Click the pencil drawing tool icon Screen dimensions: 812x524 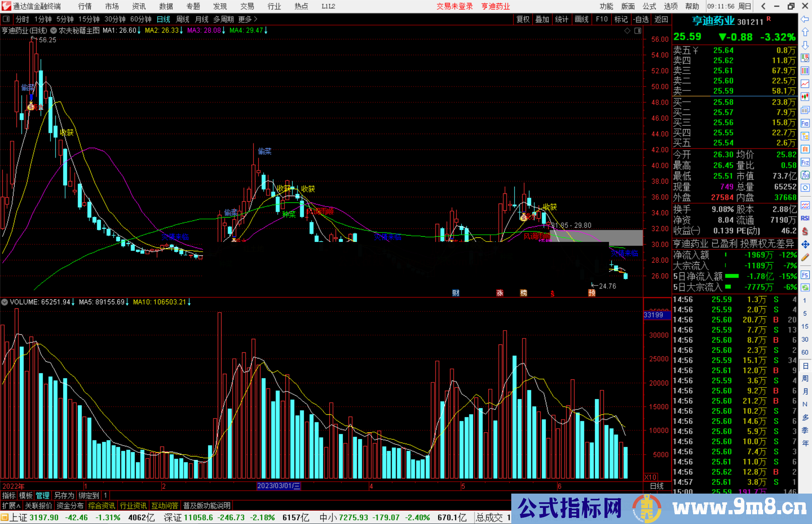coord(805,257)
